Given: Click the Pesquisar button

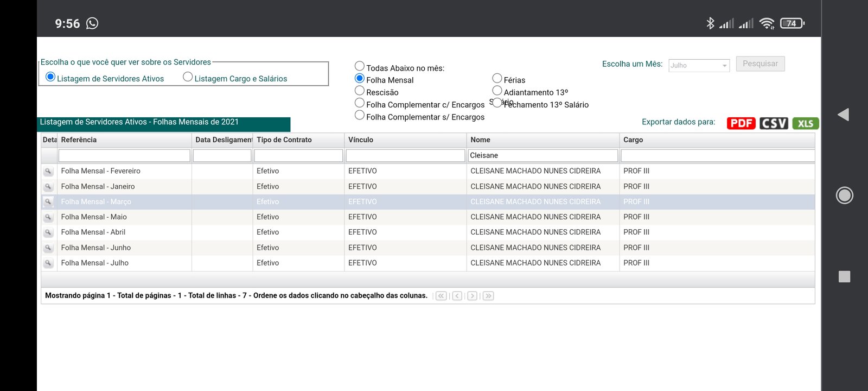Looking at the screenshot, I should [x=760, y=64].
